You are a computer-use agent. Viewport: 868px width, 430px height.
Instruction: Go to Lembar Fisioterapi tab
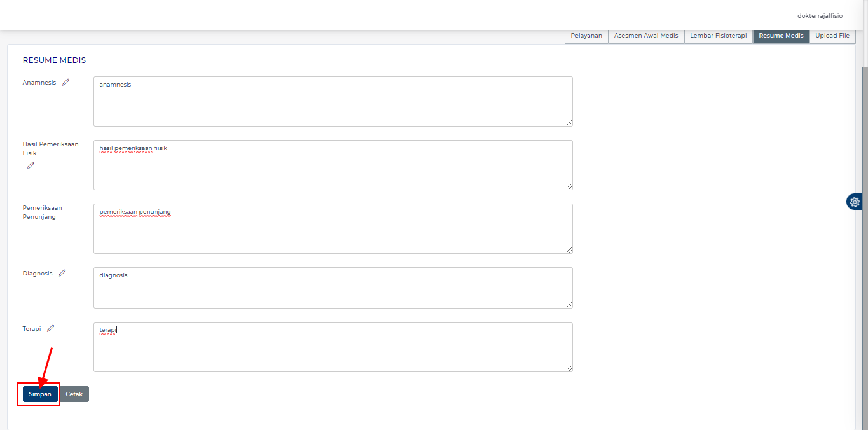click(719, 36)
